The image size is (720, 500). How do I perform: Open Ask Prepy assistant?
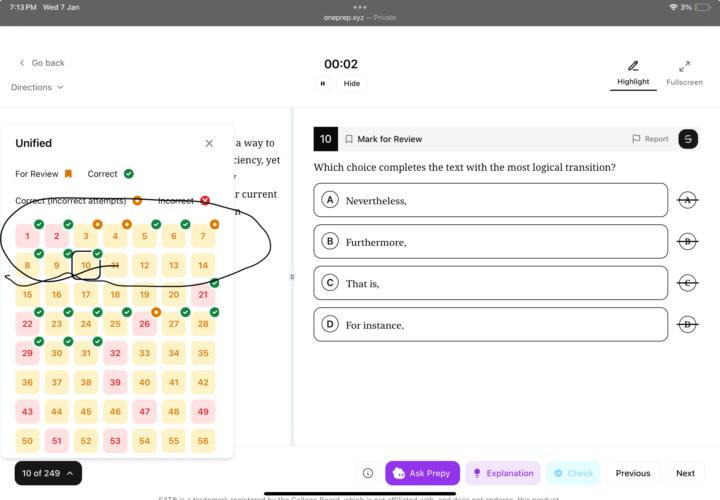click(422, 473)
